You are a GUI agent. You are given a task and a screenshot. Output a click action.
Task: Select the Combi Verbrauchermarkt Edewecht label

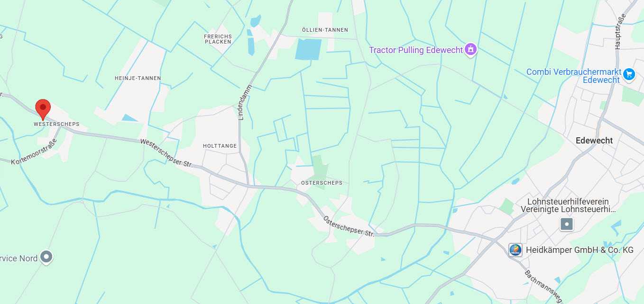tap(573, 76)
